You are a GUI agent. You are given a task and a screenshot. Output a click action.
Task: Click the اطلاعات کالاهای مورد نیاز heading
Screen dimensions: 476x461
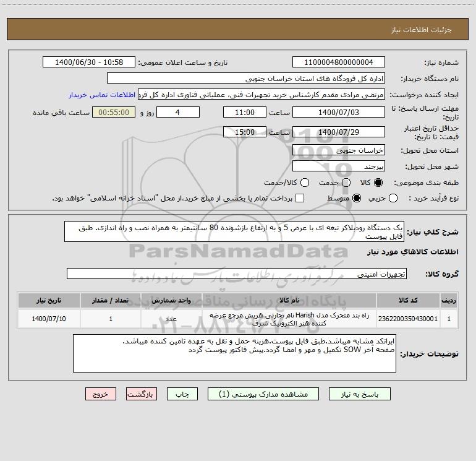tap(413, 252)
